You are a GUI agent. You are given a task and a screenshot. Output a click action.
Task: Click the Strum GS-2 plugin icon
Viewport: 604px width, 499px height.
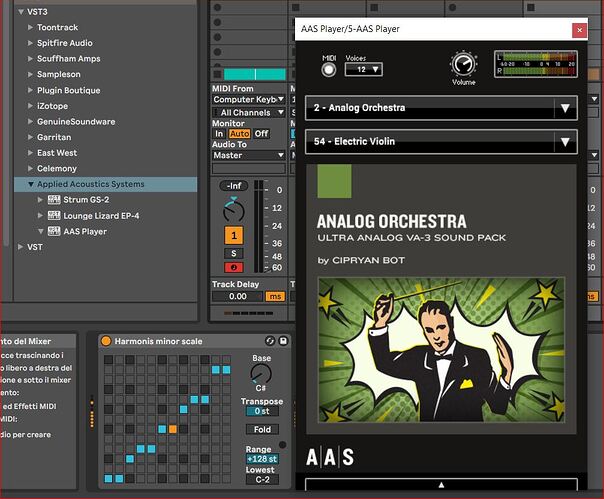click(54, 200)
